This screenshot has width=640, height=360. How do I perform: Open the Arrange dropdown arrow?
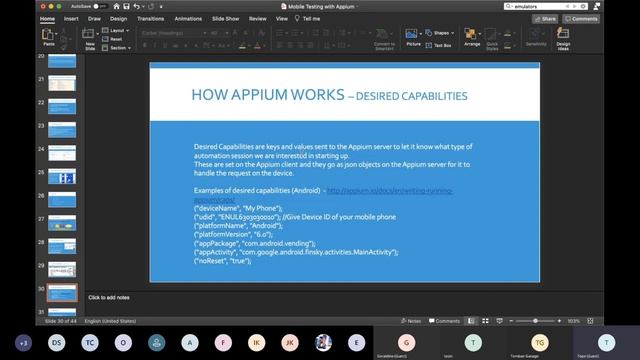pyautogui.click(x=480, y=34)
